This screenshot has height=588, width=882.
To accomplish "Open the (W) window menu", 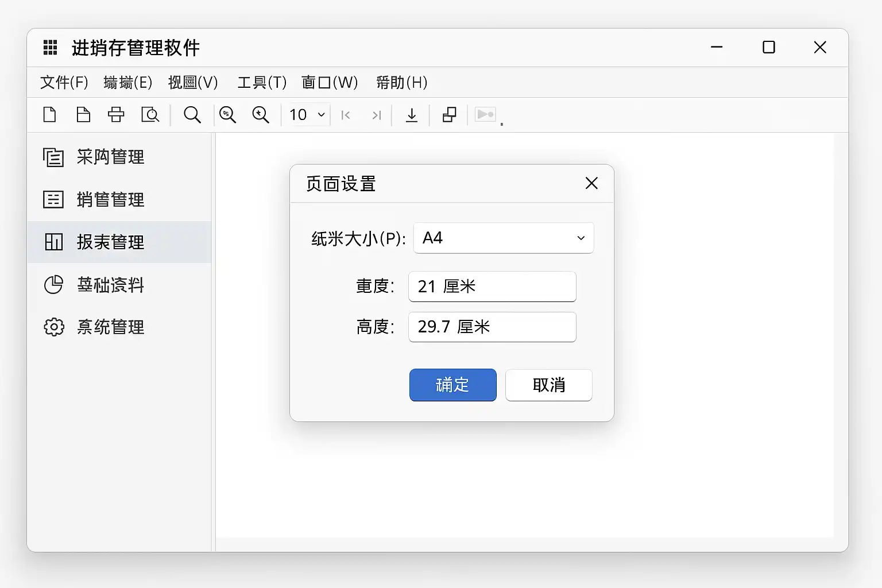I will pyautogui.click(x=330, y=83).
